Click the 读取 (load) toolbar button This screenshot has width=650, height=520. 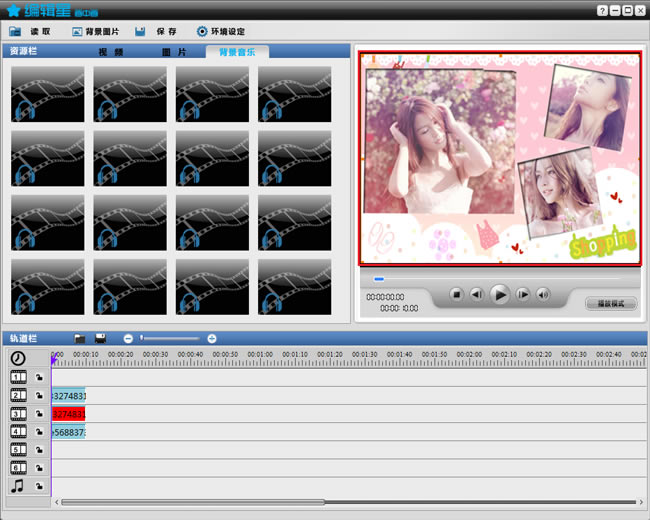coord(32,32)
